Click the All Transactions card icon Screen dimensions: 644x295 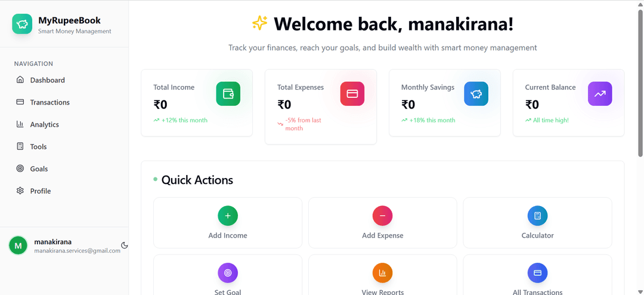coord(537,273)
